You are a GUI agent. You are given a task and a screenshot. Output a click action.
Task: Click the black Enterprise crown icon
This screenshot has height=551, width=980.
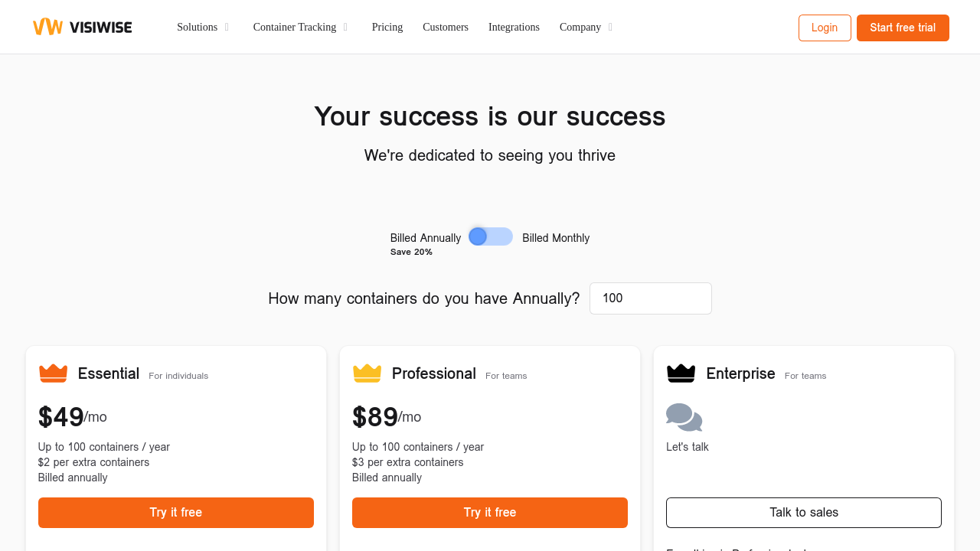(x=681, y=373)
